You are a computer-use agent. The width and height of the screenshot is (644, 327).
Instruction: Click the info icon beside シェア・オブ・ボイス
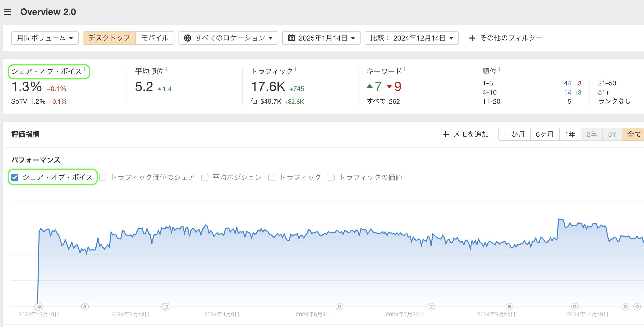coord(84,69)
